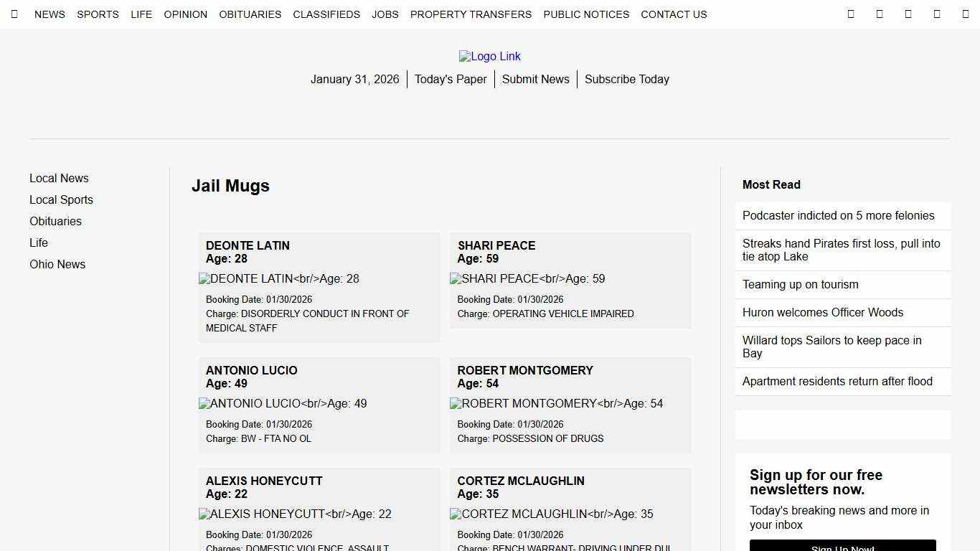Viewport: 980px width, 551px height.
Task: Open Local Sports in the left sidebar
Action: 61,200
